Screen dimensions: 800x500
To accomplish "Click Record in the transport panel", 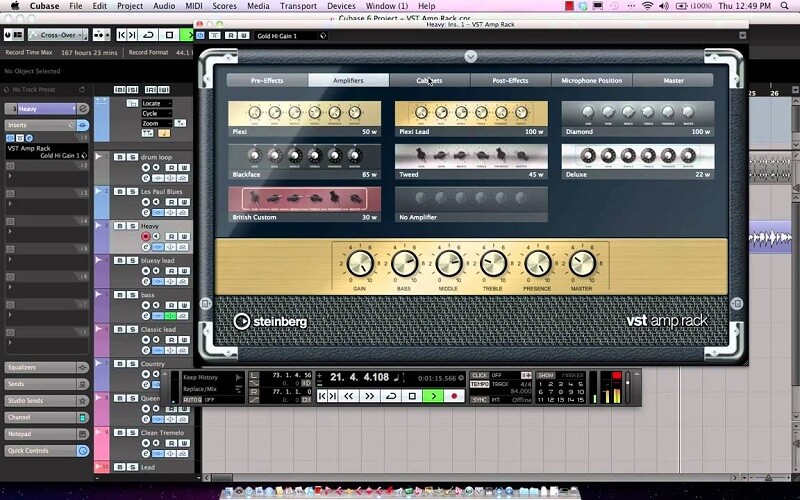I will pos(454,396).
